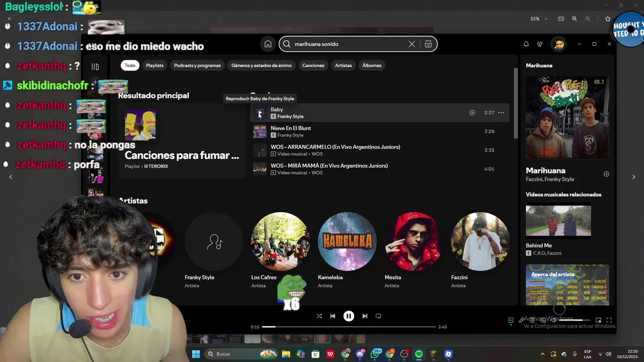Open the Browse icon in the search bar
The height and width of the screenshot is (362, 644).
coord(428,44)
